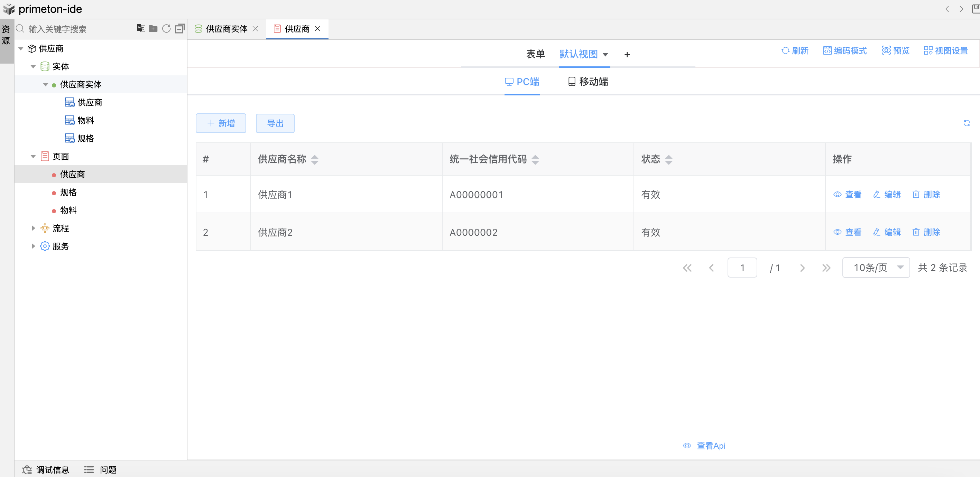Refresh the resource tree with the reload icon

point(166,29)
